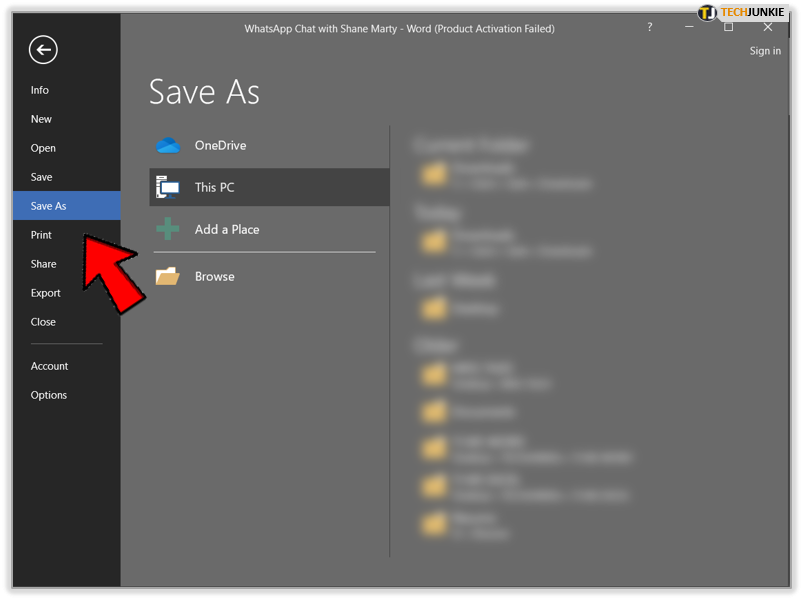Click the Sign in link
The height and width of the screenshot is (600, 803).
[x=765, y=51]
